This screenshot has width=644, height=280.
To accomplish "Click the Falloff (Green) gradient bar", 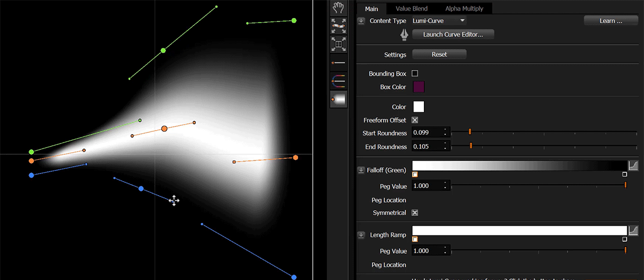I will [x=519, y=166].
